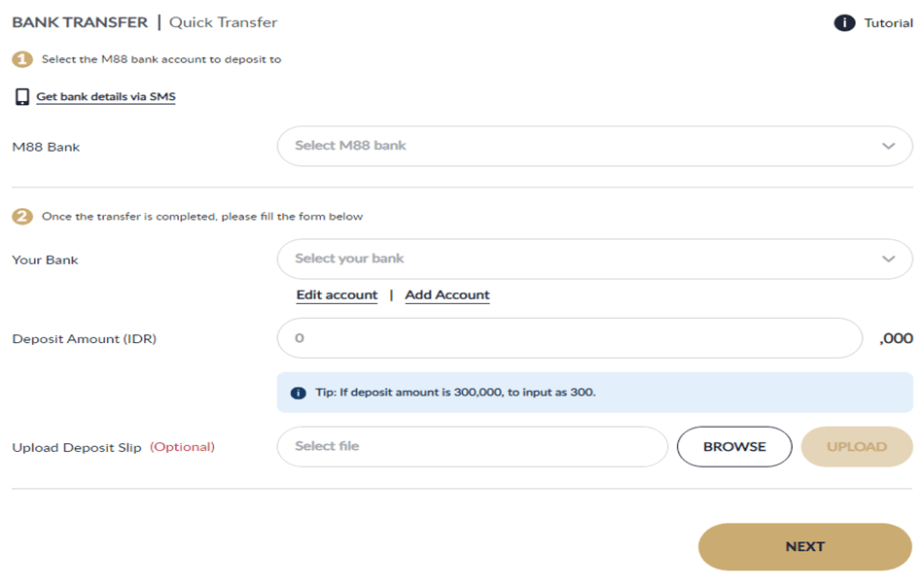This screenshot has width=924, height=586.
Task: Switch to the BANK TRANSFER tab
Action: 80,22
